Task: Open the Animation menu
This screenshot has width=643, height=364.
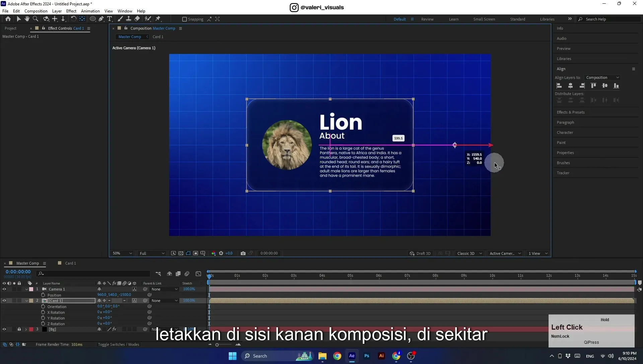Action: (x=90, y=11)
